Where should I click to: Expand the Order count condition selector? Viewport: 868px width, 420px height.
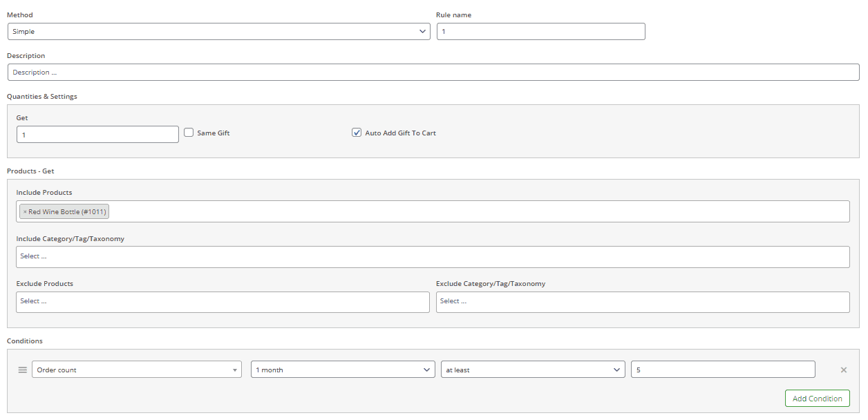click(136, 370)
